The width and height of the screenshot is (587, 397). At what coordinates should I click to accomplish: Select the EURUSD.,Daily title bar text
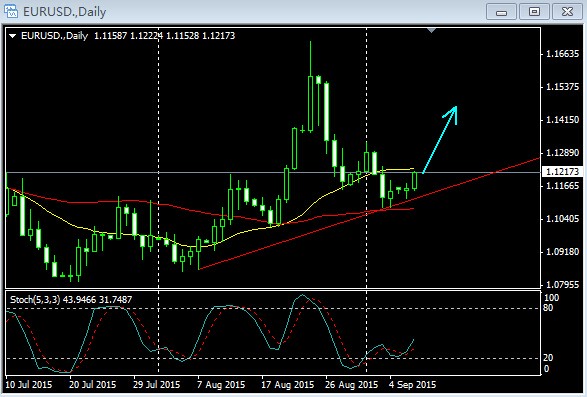[x=64, y=12]
